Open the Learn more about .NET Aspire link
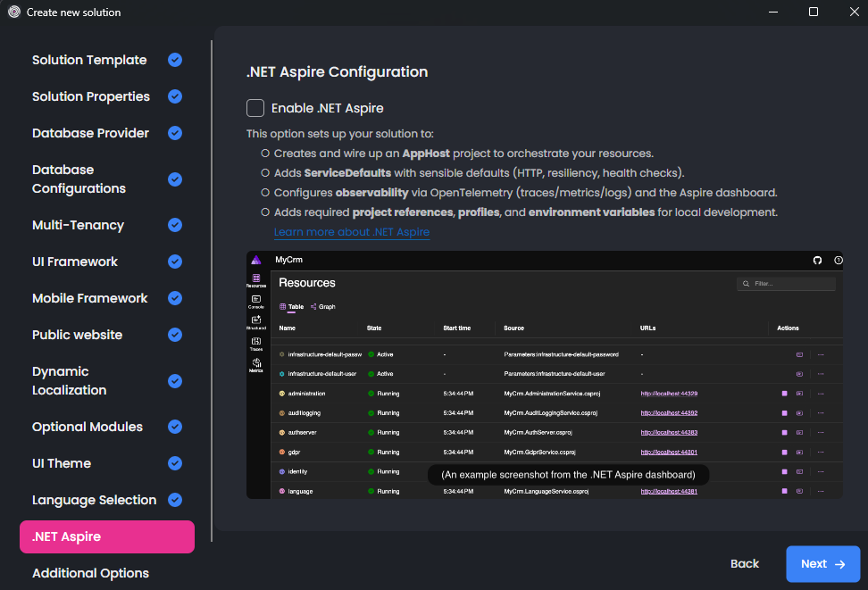Image resolution: width=868 pixels, height=590 pixels. coord(351,232)
